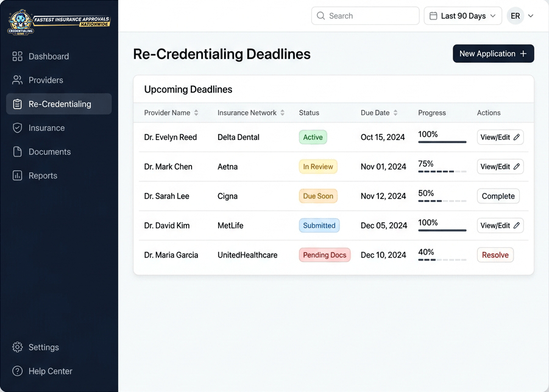This screenshot has height=392, width=549.
Task: Click the due date Dec 05, 2024
Action: [384, 225]
